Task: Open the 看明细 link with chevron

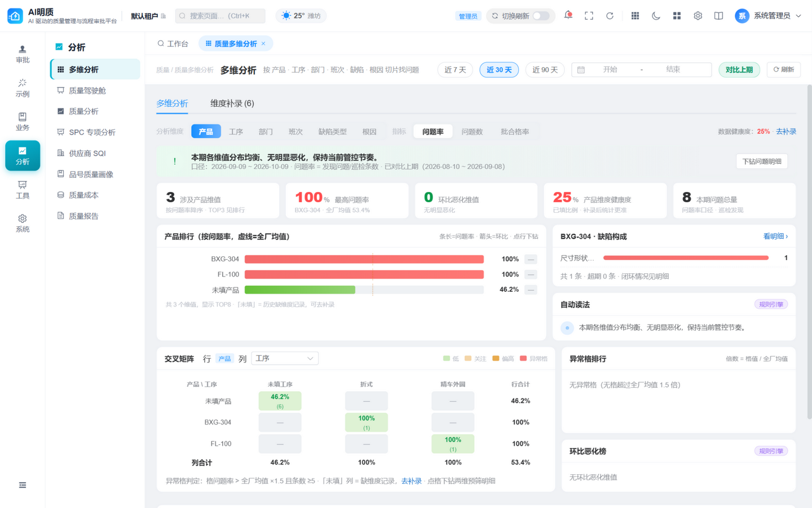Action: pos(775,237)
